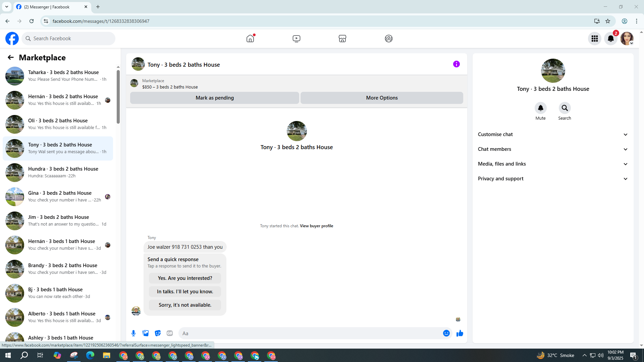
Task: Open the tab search dropdown arrow
Action: (x=6, y=7)
